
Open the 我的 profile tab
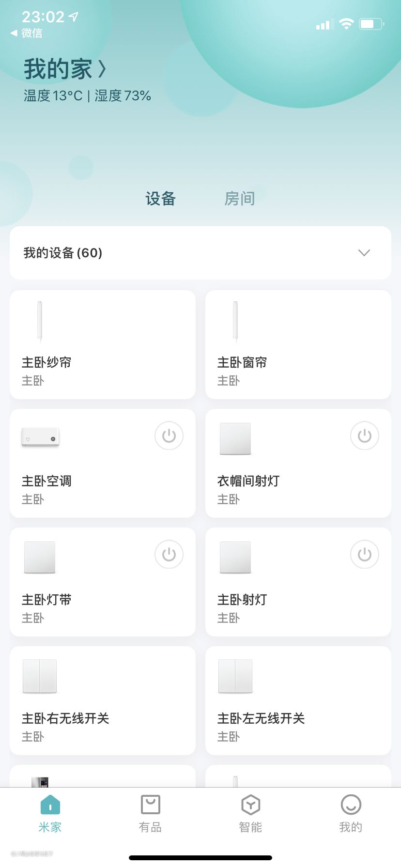tap(351, 813)
